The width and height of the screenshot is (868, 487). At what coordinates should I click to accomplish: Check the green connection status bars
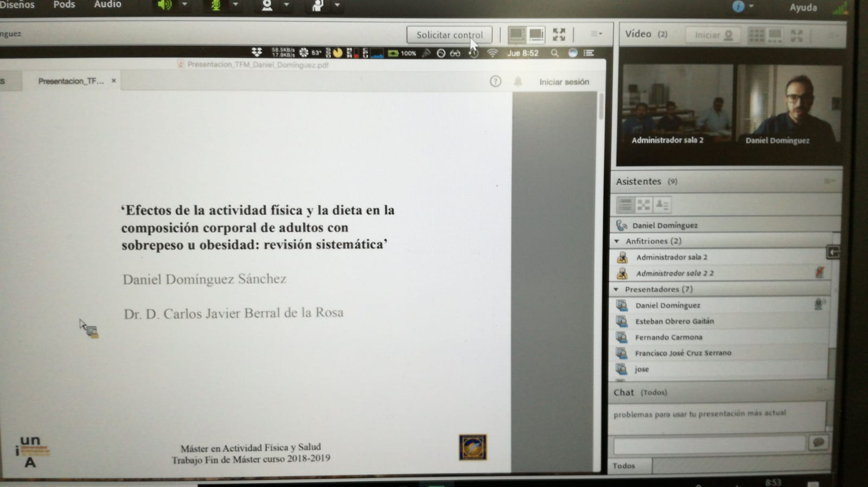coord(840,8)
